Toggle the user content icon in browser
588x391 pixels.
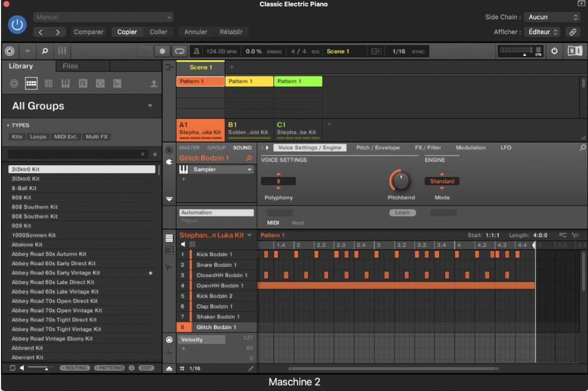(154, 84)
